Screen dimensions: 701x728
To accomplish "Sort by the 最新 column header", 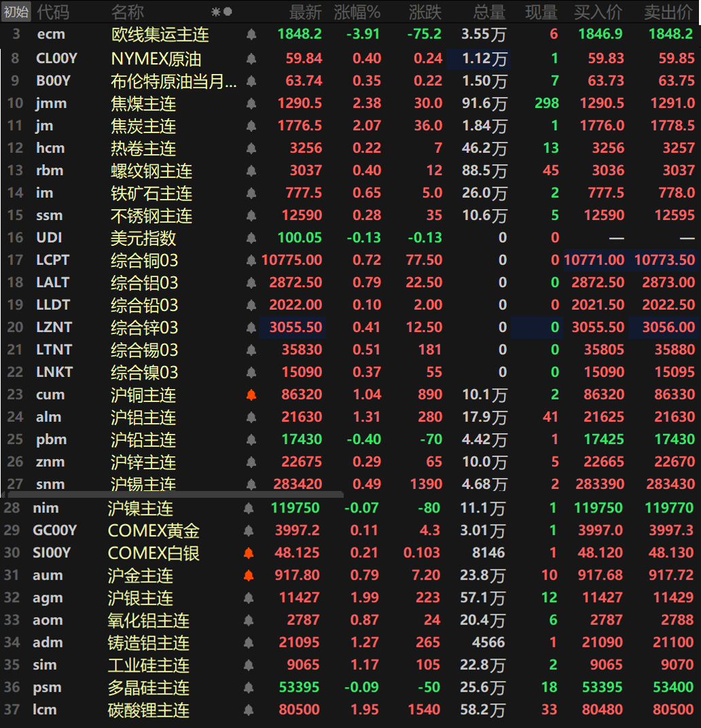I will 305,12.
